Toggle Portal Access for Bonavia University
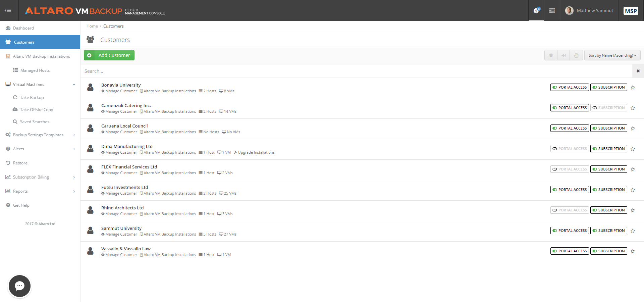644x302 pixels. point(570,87)
